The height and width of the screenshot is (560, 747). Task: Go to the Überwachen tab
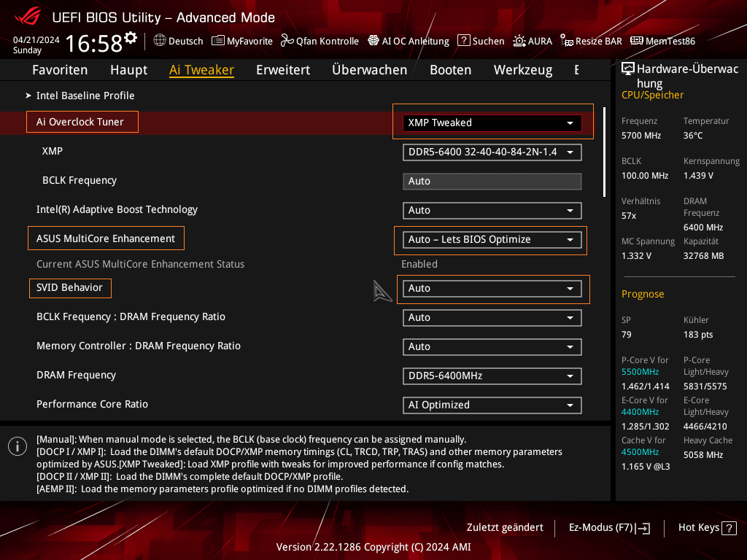point(370,70)
